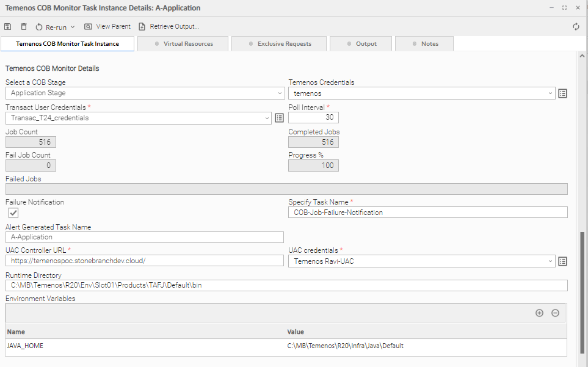Image resolution: width=588 pixels, height=367 pixels.
Task: Click the Poll Interval input field
Action: click(x=313, y=117)
